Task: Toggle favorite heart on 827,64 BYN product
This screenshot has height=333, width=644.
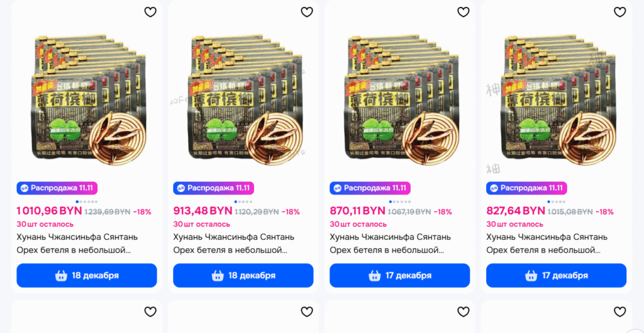Action: (619, 12)
